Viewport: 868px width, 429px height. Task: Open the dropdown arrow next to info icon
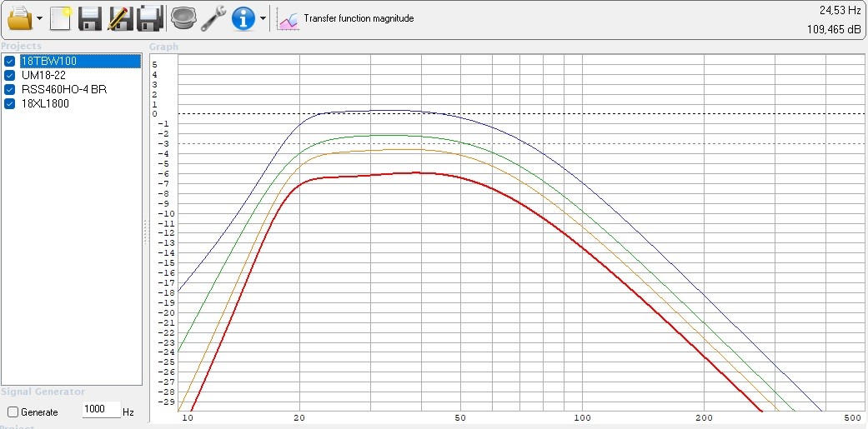click(263, 18)
